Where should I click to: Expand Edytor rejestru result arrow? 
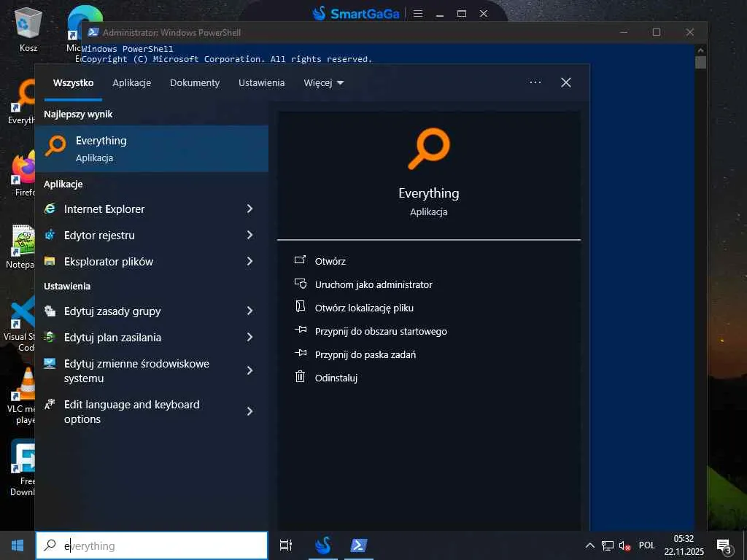pyautogui.click(x=249, y=235)
